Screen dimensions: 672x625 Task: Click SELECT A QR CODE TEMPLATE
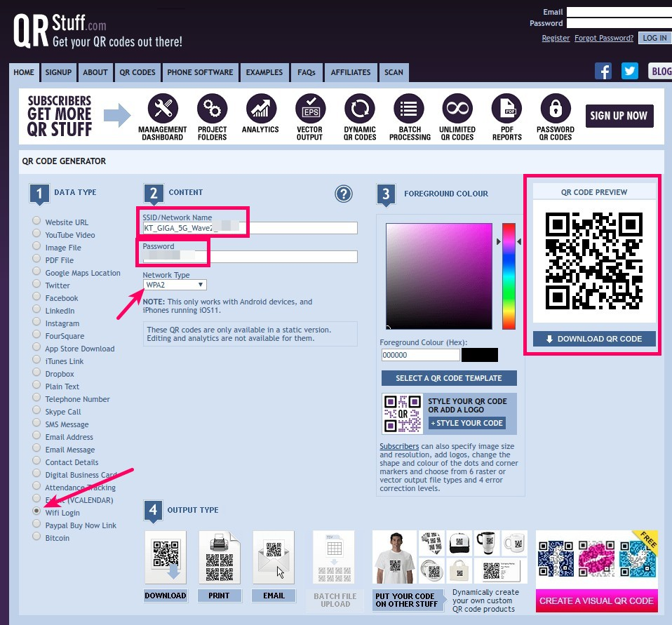click(x=449, y=378)
